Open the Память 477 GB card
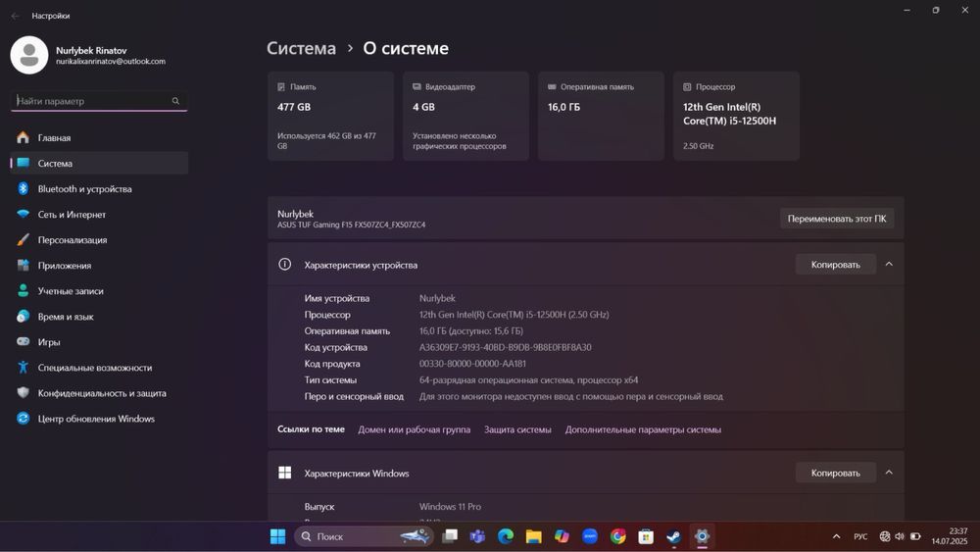Screen dimensions: 980x552 click(x=330, y=117)
